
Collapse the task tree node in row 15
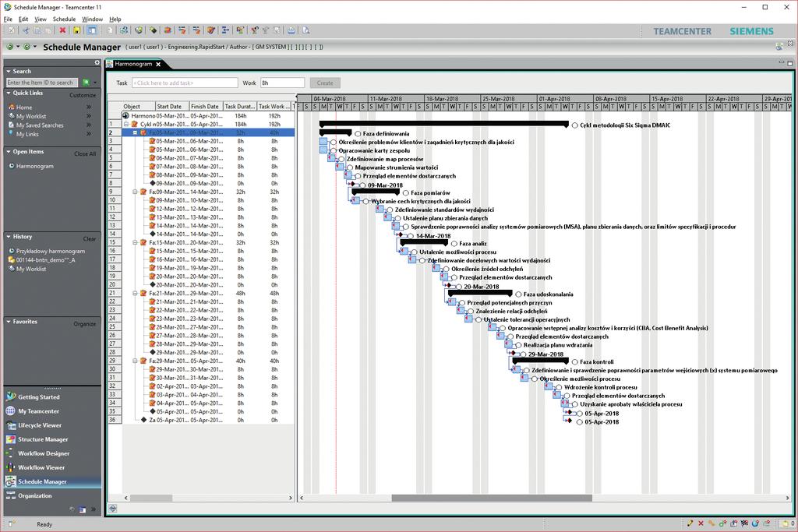point(136,242)
